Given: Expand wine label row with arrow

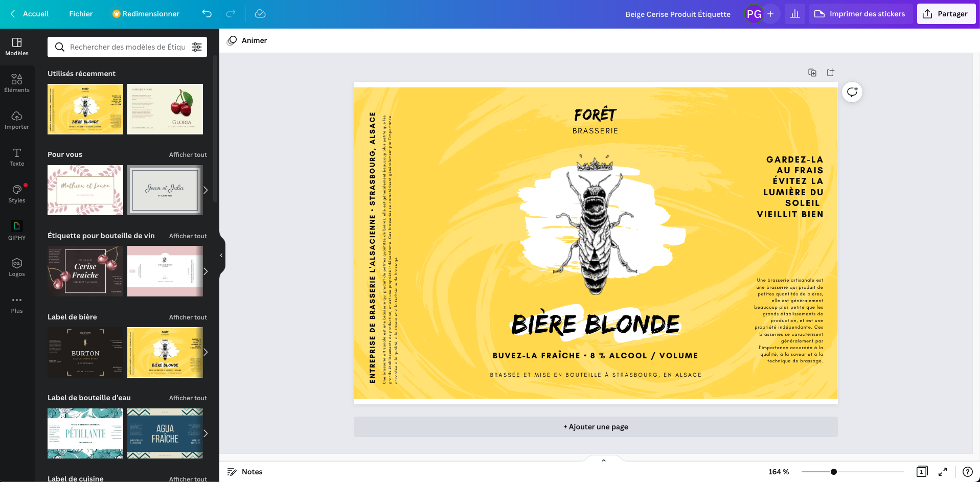Looking at the screenshot, I should pyautogui.click(x=206, y=271).
